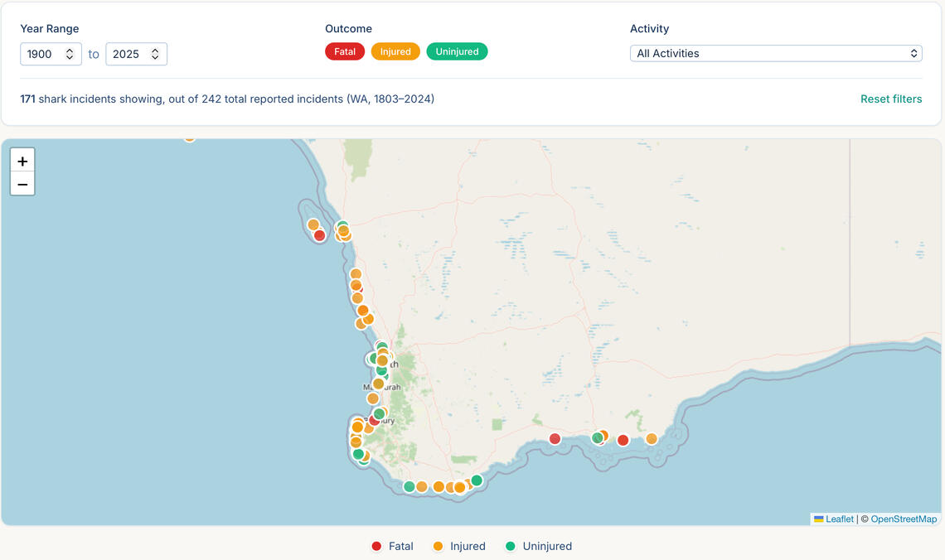Image resolution: width=945 pixels, height=560 pixels.
Task: Select the orange marker at the map's top edge
Action: pos(189,138)
